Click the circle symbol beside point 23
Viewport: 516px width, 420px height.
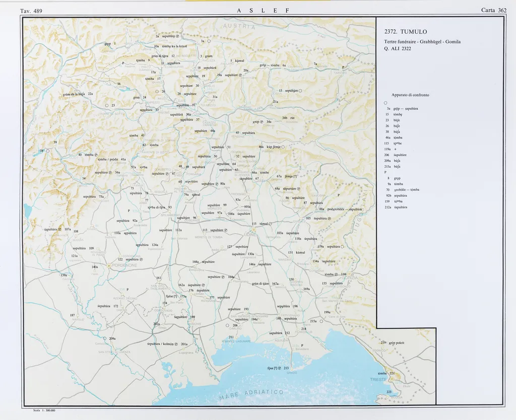(107, 105)
